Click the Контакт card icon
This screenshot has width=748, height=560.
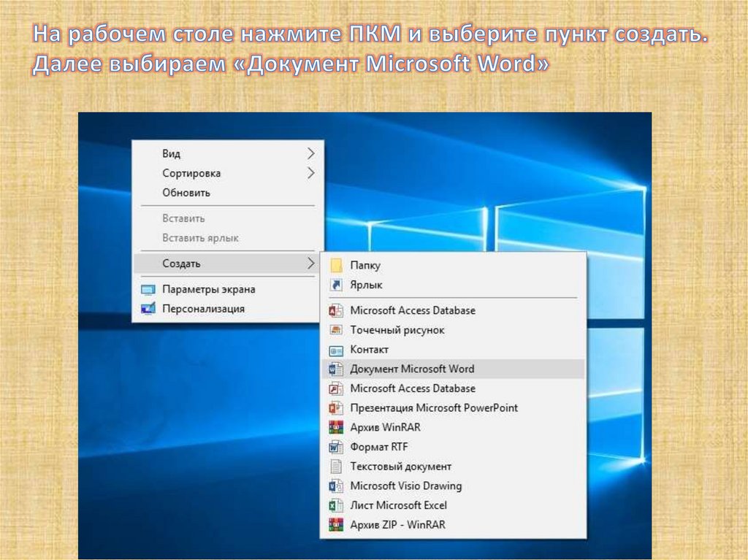[x=336, y=351]
